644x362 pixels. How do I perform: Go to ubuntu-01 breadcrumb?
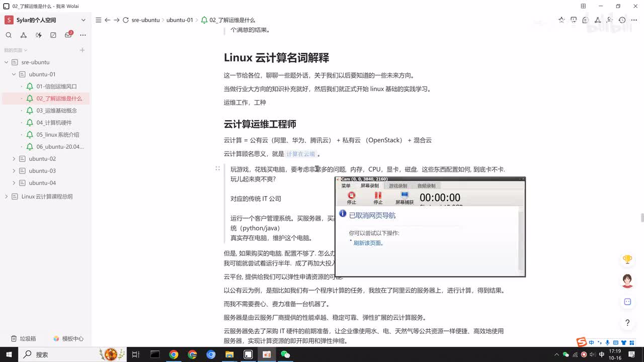(180, 20)
